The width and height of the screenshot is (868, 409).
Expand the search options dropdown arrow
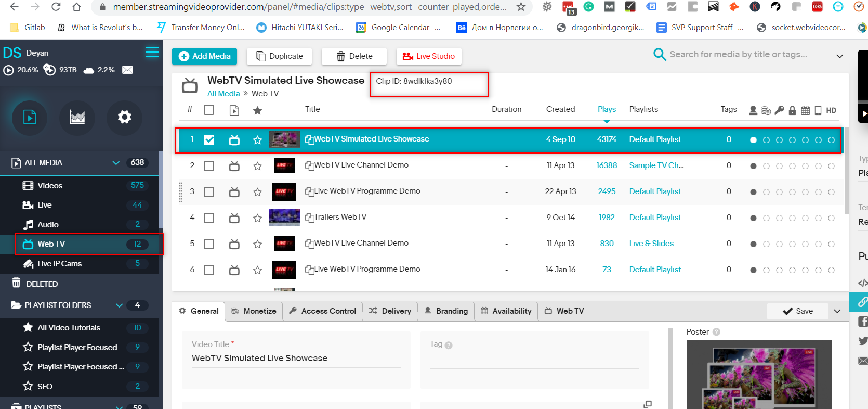click(x=839, y=56)
